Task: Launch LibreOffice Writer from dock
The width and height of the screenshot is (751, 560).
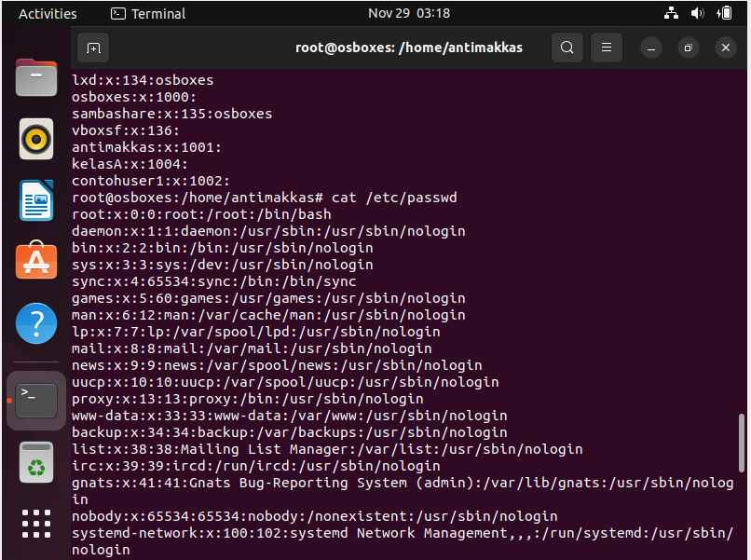Action: [x=36, y=199]
